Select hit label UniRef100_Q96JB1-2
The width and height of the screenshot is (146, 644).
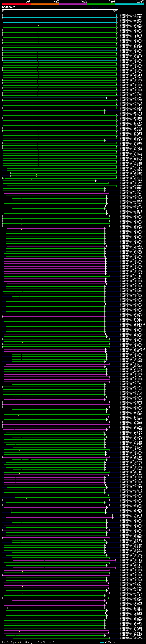pyautogui.click(x=132, y=324)
